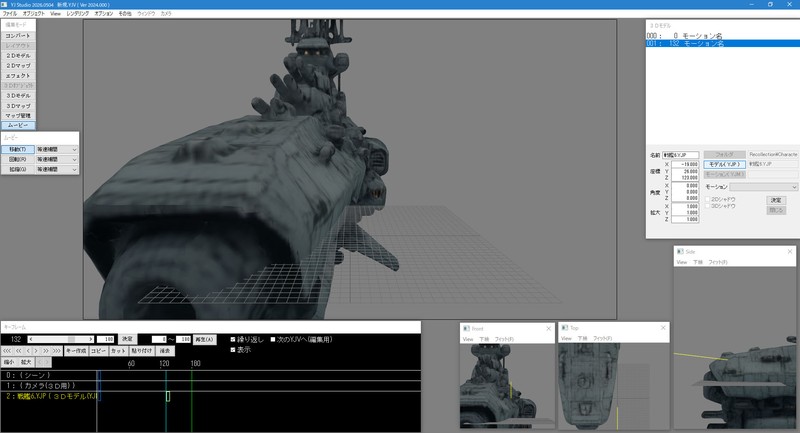Screen dimensions: 800x433
Task: Click the コピー button in keyframe panel
Action: click(98, 351)
